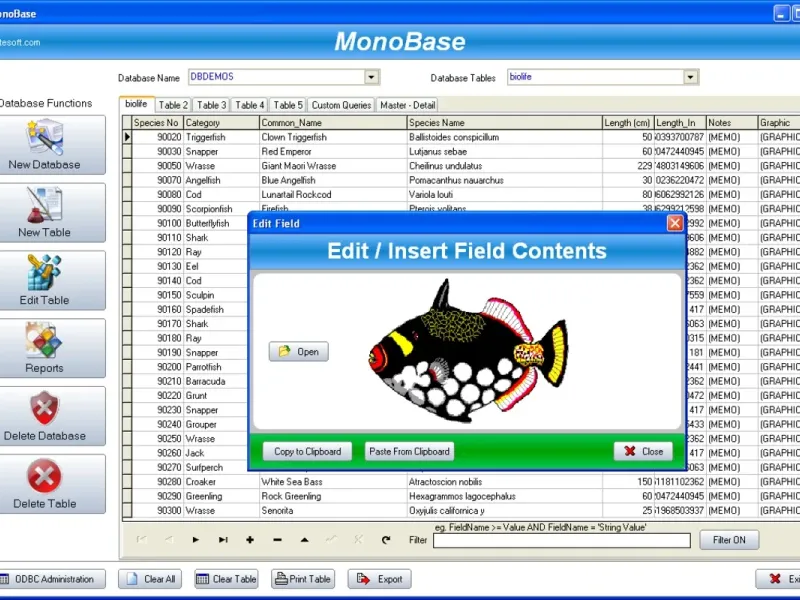Go to previous record in navigator

click(x=169, y=540)
